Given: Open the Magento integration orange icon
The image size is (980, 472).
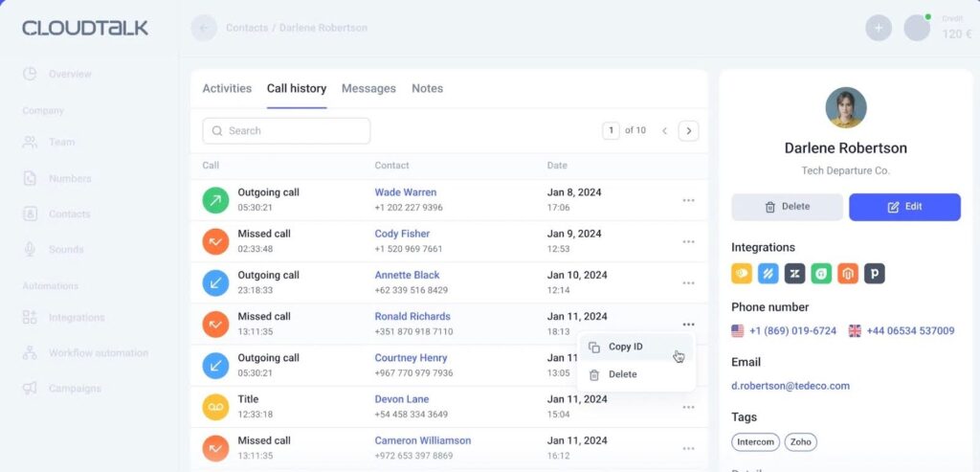Looking at the screenshot, I should [x=847, y=274].
